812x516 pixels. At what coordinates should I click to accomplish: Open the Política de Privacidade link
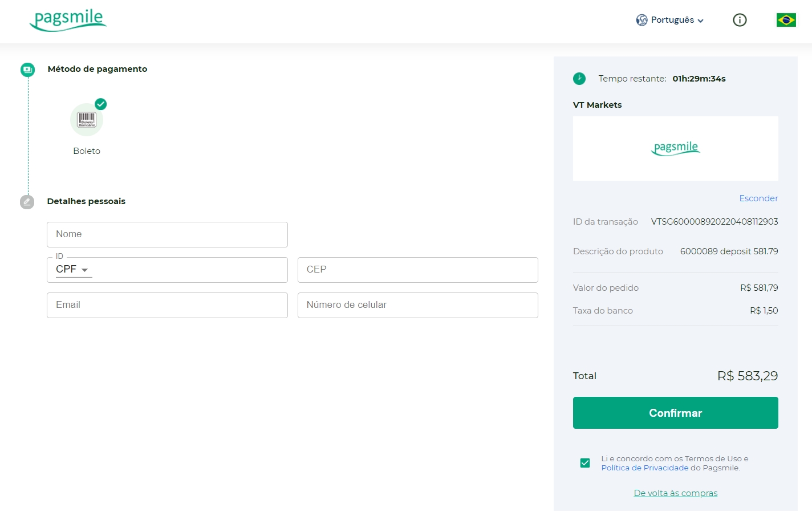tap(644, 468)
